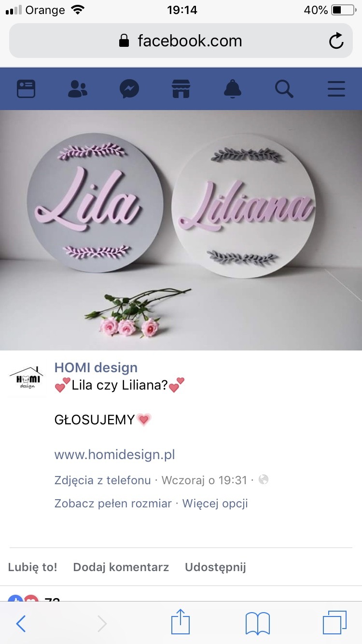Image resolution: width=362 pixels, height=644 pixels.
Task: Open Safari bookmarks book icon
Action: 258,623
